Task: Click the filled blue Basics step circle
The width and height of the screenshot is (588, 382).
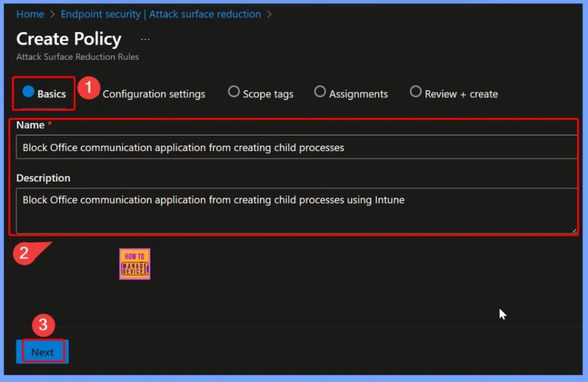Action: [28, 92]
